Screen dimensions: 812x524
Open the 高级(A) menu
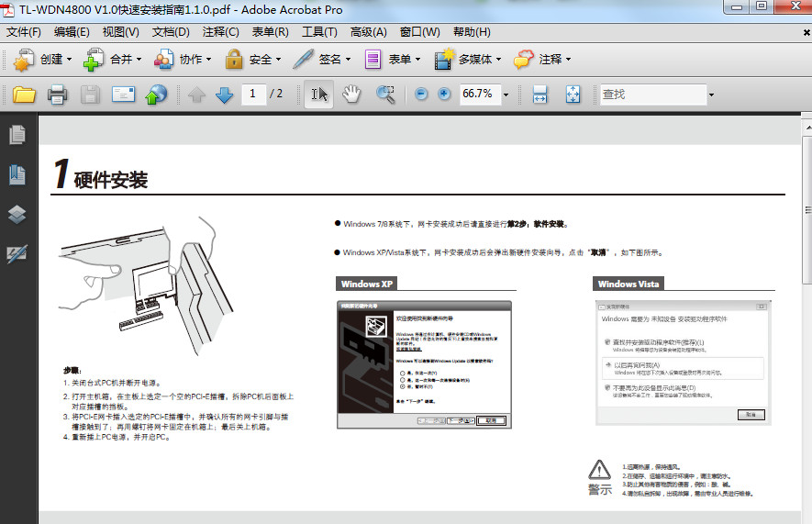click(x=368, y=32)
